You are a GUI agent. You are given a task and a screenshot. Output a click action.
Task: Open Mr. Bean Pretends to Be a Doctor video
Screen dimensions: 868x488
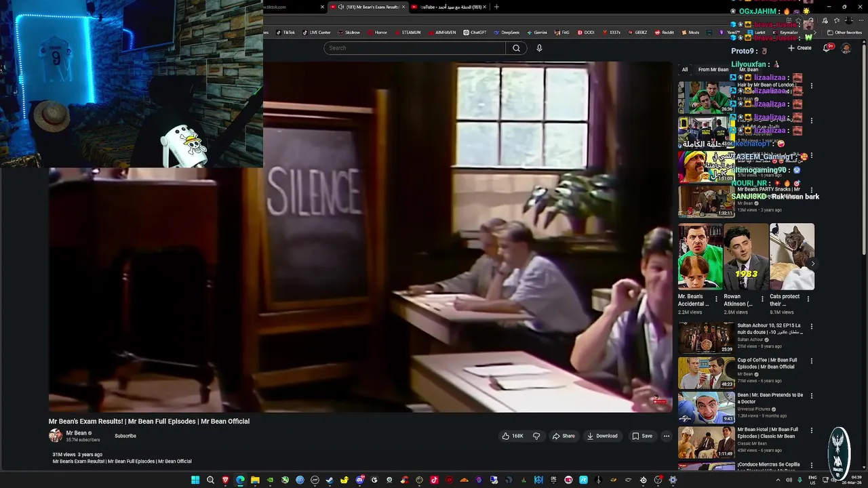706,407
